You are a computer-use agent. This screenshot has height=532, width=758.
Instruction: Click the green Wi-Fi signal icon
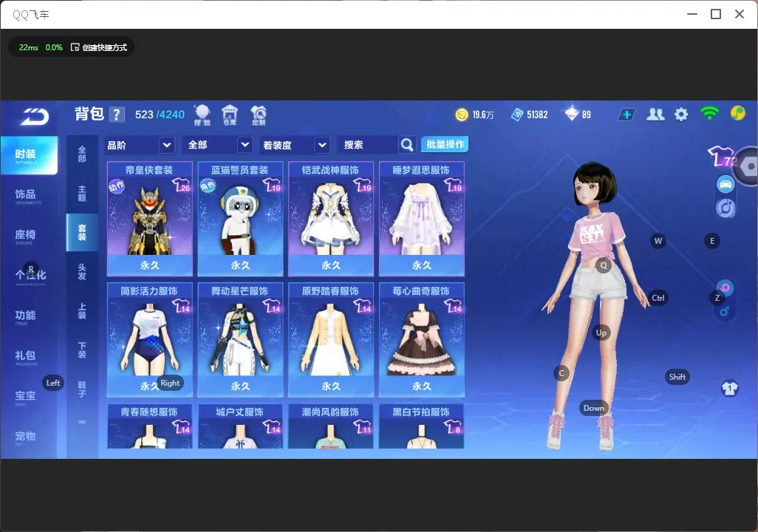pyautogui.click(x=709, y=114)
